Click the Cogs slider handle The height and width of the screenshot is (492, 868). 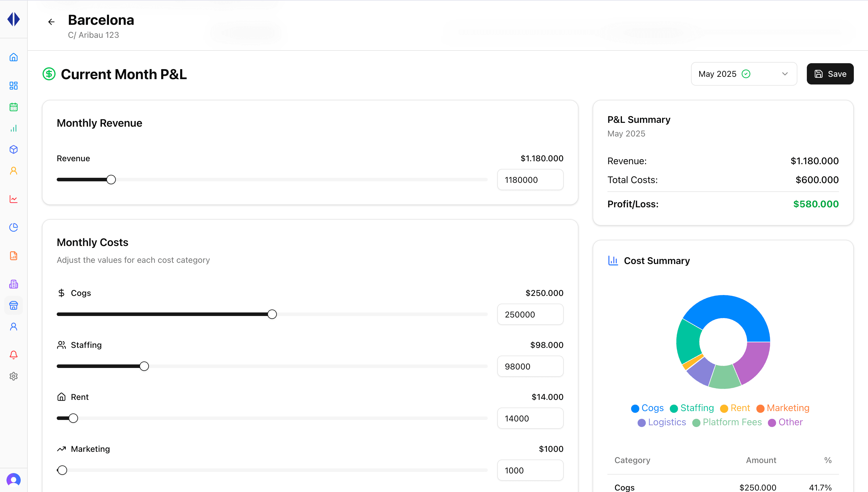coord(272,314)
